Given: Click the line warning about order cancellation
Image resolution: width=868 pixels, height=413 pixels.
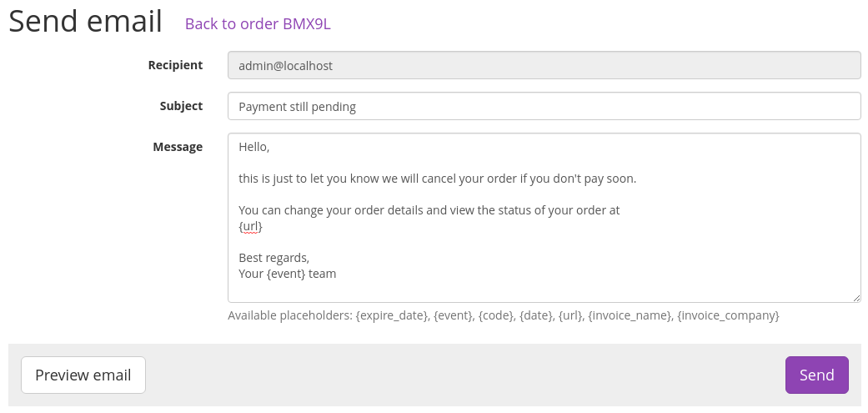Looking at the screenshot, I should [437, 179].
